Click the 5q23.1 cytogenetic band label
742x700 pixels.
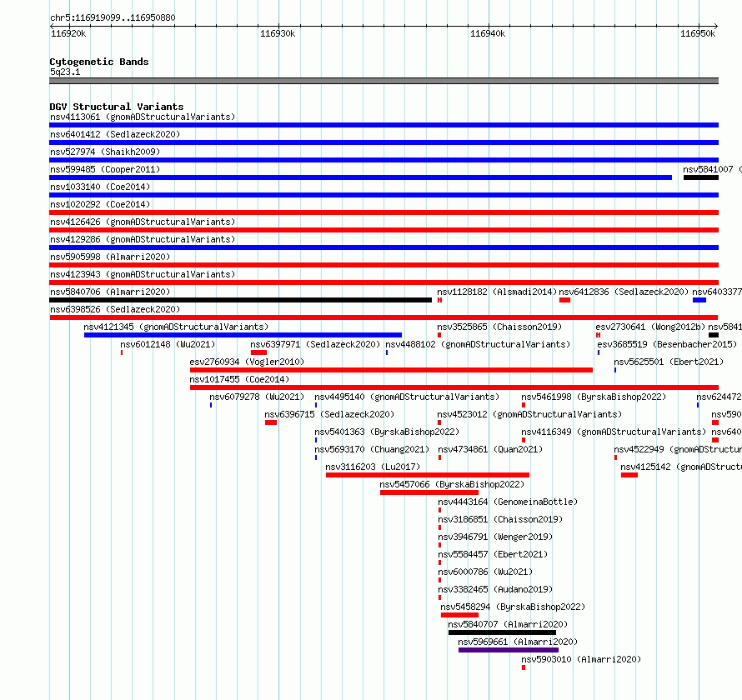[x=65, y=72]
